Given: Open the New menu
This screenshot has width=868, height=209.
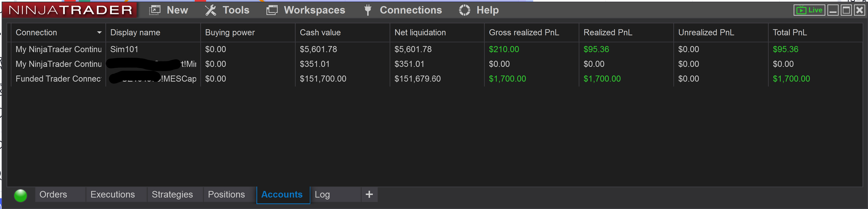Looking at the screenshot, I should (x=169, y=10).
